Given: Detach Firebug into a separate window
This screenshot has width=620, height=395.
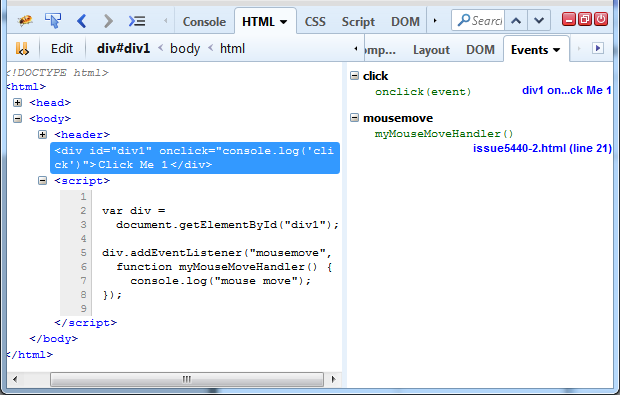Looking at the screenshot, I should click(x=585, y=19).
